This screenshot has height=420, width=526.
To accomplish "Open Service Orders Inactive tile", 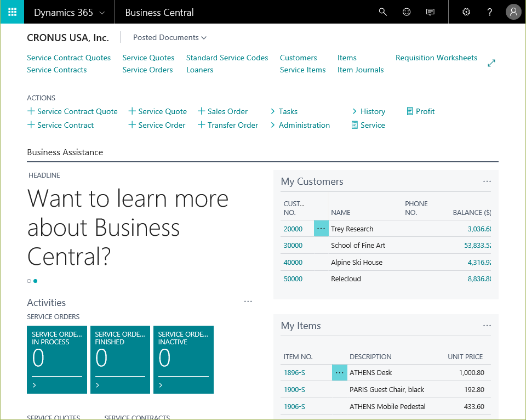I will (184, 360).
